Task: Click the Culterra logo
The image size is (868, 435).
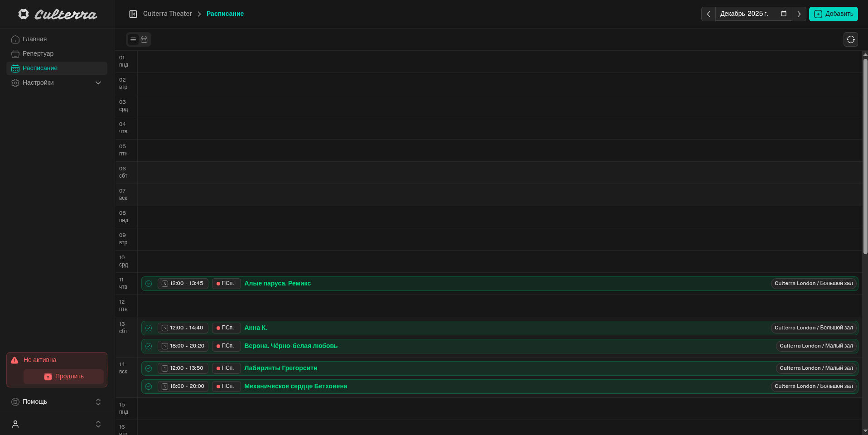Action: pos(58,14)
